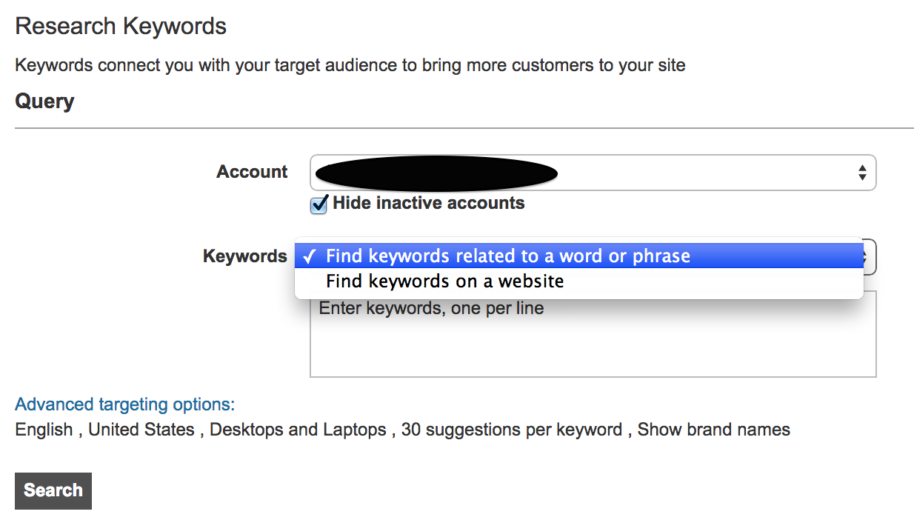Open the Advanced targeting options link
Screen dimensions: 914x520
click(125, 404)
